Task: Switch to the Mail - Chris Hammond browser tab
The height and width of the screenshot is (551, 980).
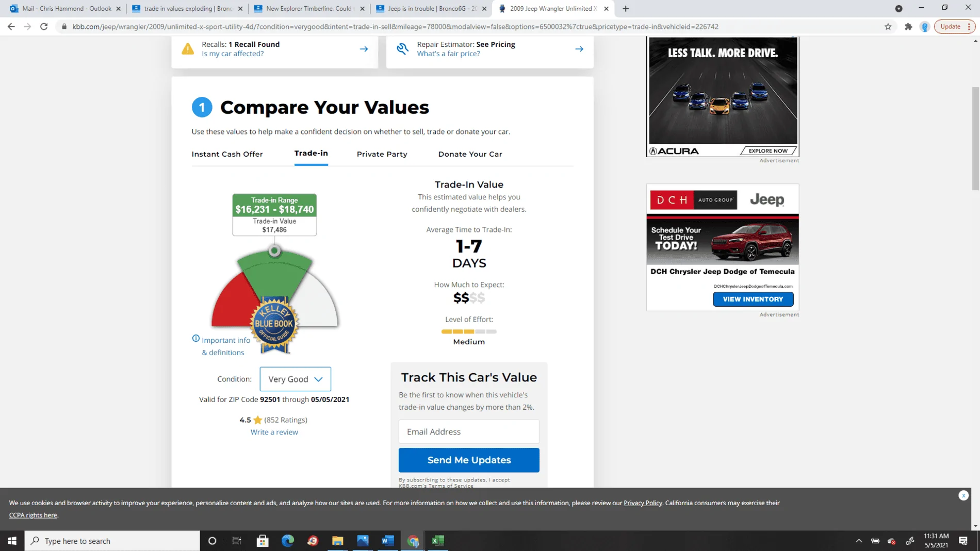Action: 64,8
